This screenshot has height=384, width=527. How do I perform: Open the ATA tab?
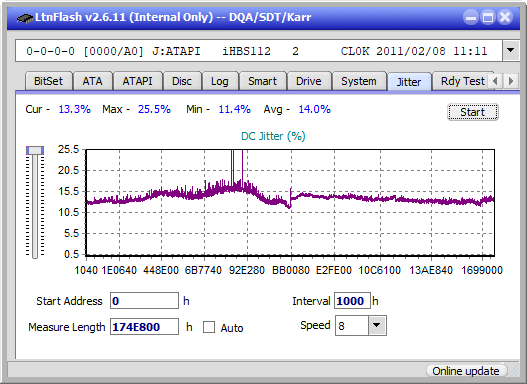[92, 81]
